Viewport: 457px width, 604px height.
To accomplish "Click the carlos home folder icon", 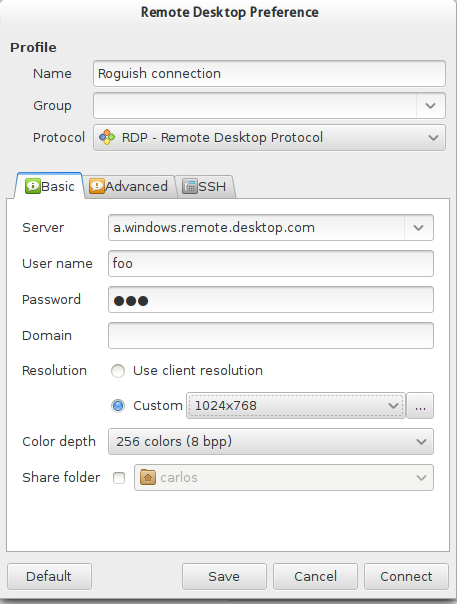I will coord(148,477).
